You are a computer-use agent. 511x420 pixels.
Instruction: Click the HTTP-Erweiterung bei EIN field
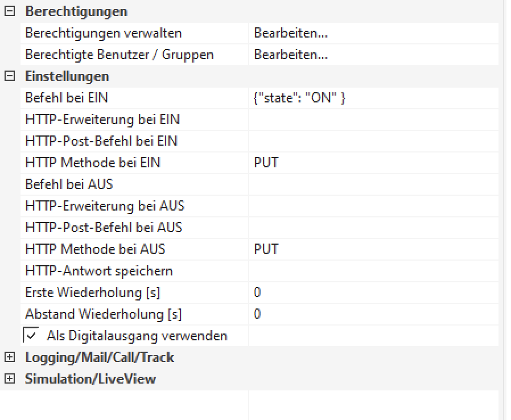373,120
